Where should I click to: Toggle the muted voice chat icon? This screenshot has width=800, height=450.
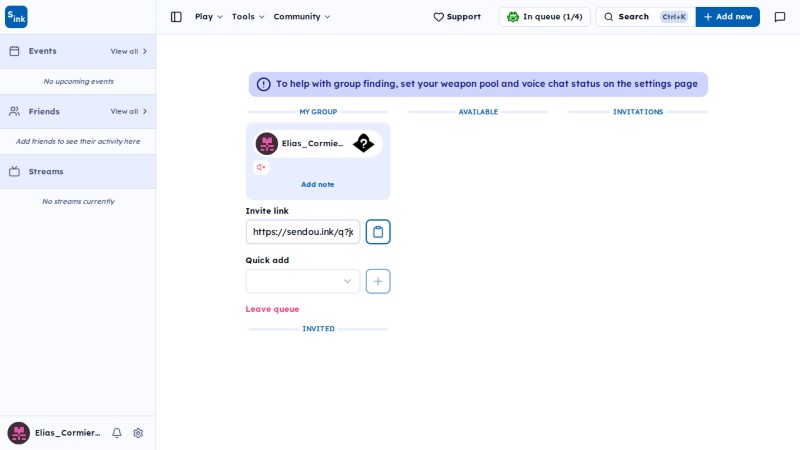coord(261,167)
